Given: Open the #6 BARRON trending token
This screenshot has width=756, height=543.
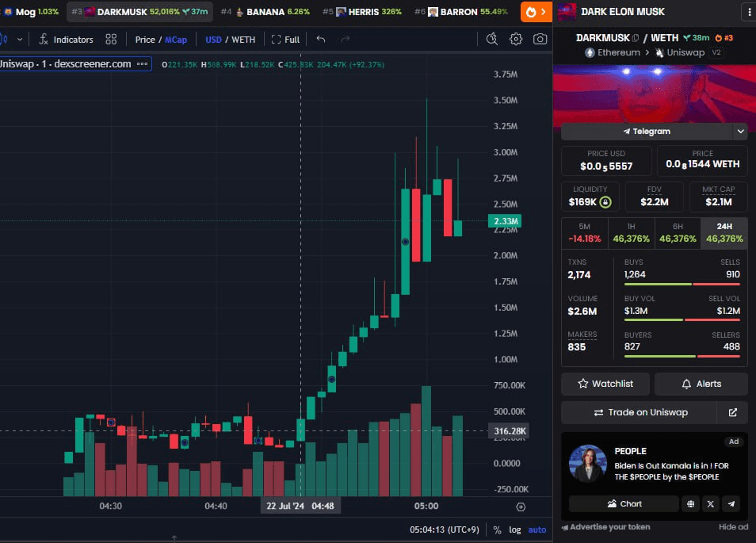Looking at the screenshot, I should click(x=461, y=12).
